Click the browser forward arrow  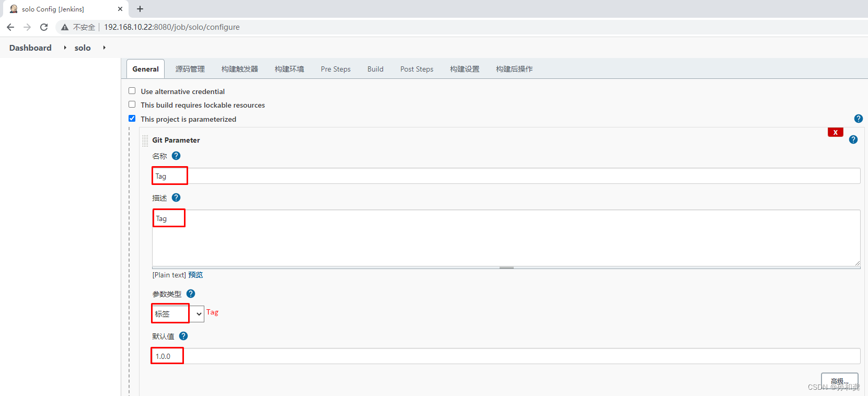pos(27,27)
